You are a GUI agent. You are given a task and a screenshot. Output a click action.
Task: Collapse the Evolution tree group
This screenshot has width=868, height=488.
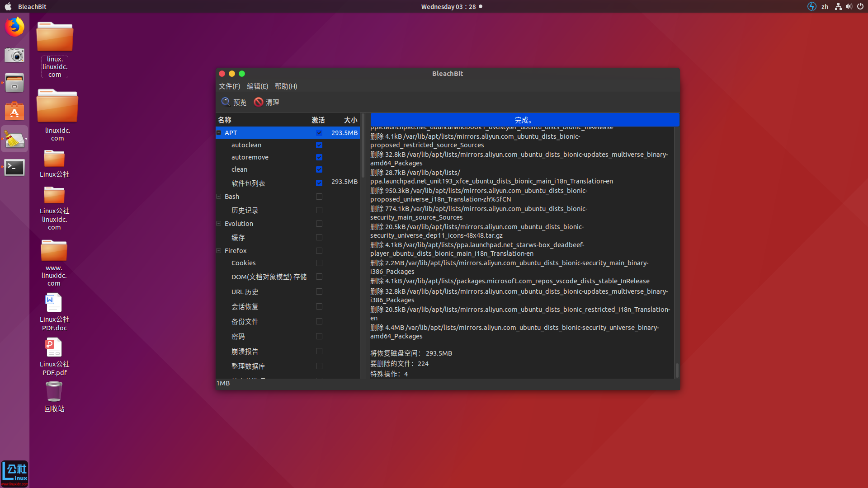[219, 224]
